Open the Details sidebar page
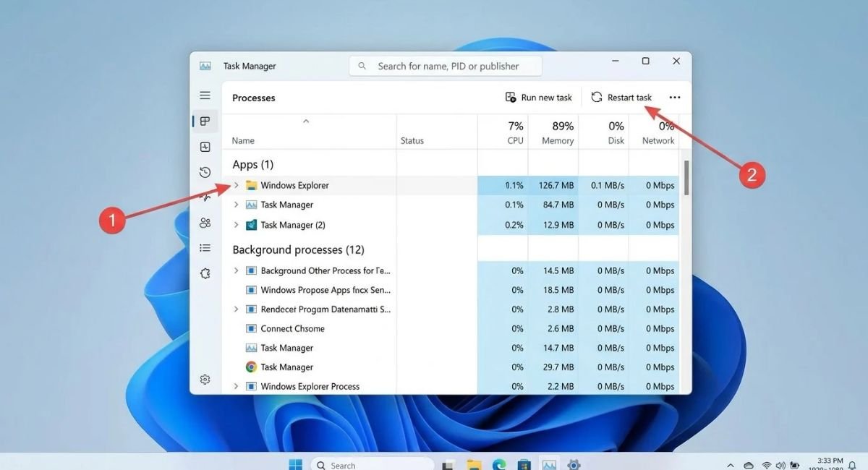The width and height of the screenshot is (868, 470). point(205,248)
